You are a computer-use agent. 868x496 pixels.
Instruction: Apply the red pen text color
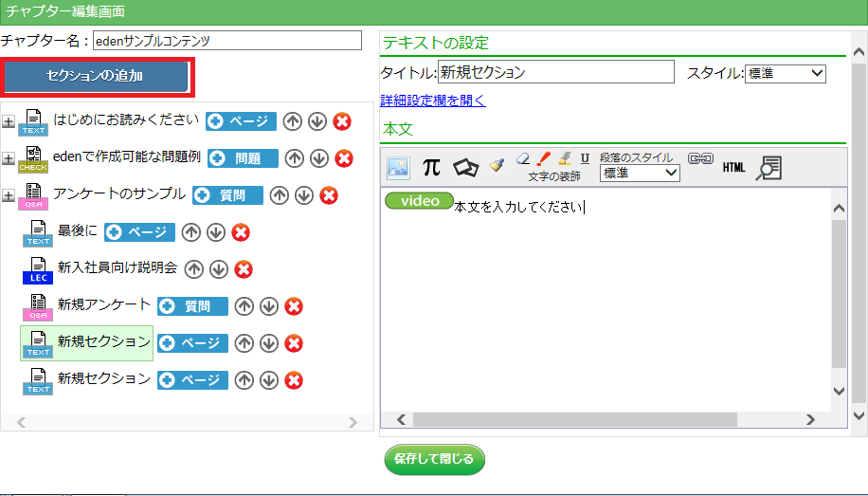coord(544,159)
